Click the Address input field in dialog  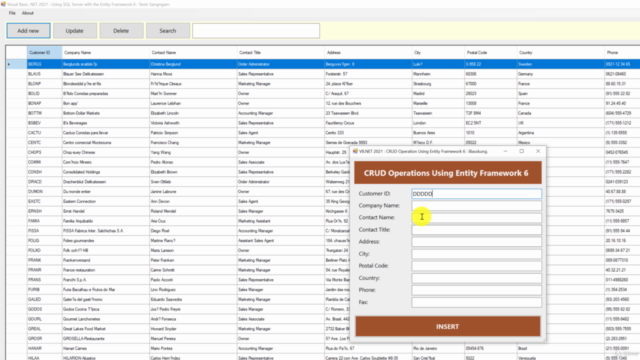click(x=476, y=242)
